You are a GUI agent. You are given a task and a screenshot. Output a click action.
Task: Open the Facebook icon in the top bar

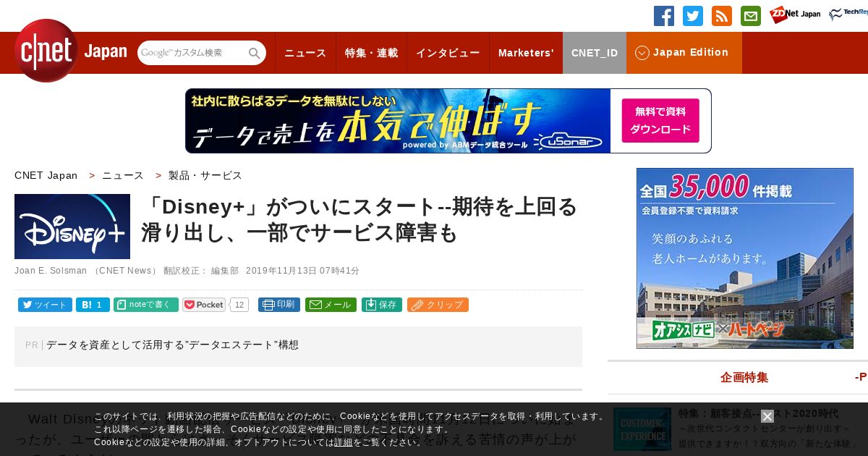[x=664, y=16]
